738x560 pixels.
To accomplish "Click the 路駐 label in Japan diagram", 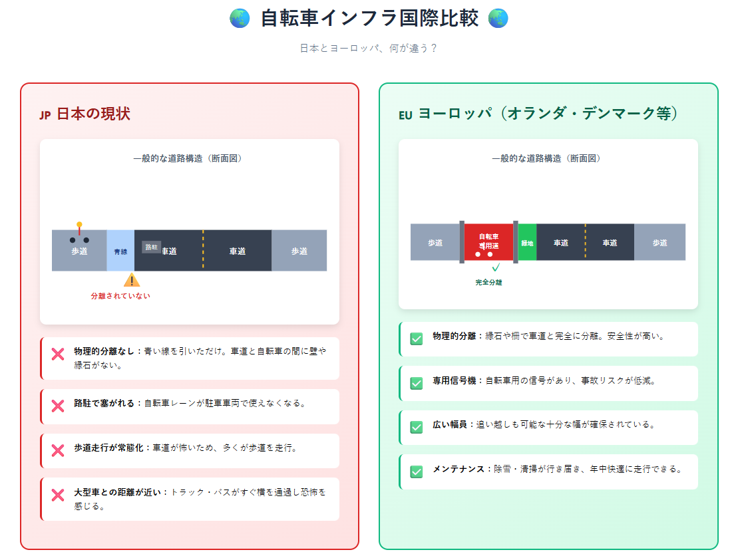I will 151,247.
